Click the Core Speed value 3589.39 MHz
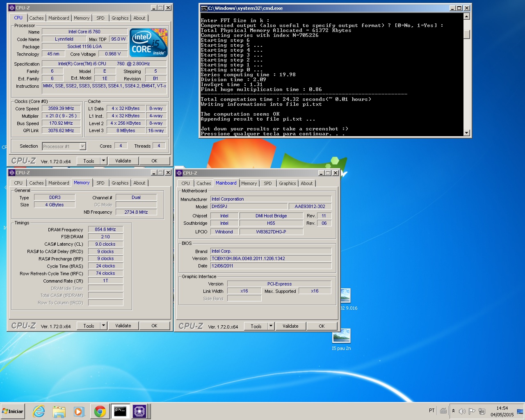The width and height of the screenshot is (525, 420). [x=61, y=109]
